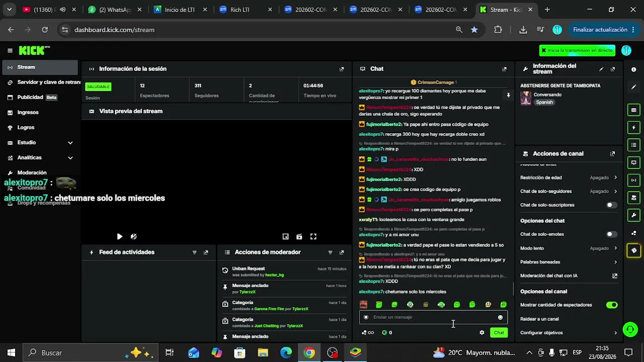Click Inicia la transmisión en directo

(577, 50)
